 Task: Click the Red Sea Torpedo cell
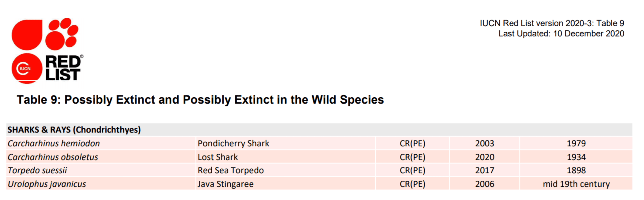click(231, 170)
